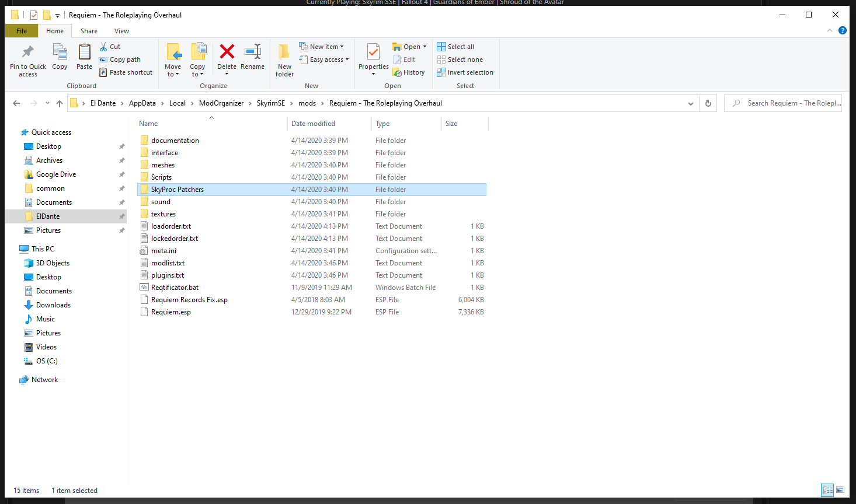Open the File menu
Screen dimensions: 856x504
coord(22,31)
